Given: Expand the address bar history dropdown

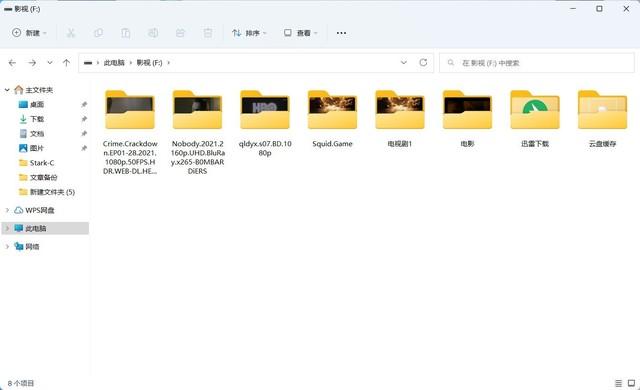Looking at the screenshot, I should (404, 63).
